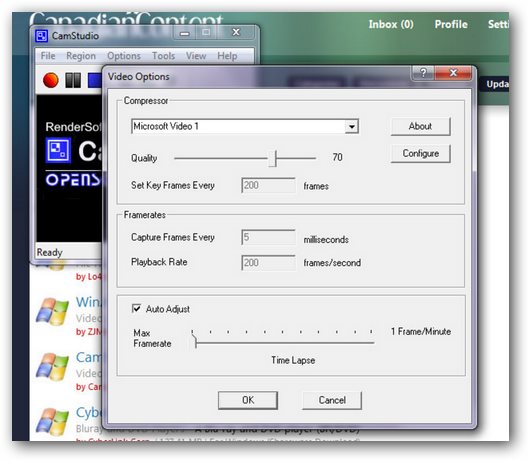Open the View menu in CamStudio
The image size is (529, 461).
tap(196, 56)
